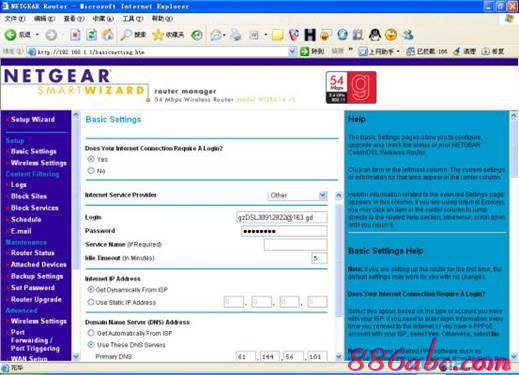Image resolution: width=519 pixels, height=375 pixels.
Task: Open the E-mail sidebar link
Action: tap(21, 231)
